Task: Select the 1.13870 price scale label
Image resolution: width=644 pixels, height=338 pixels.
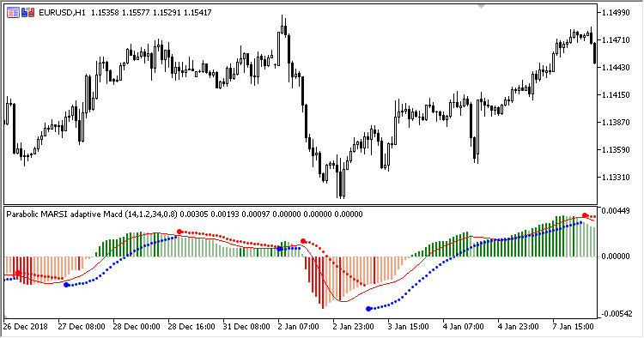Action: [616, 123]
